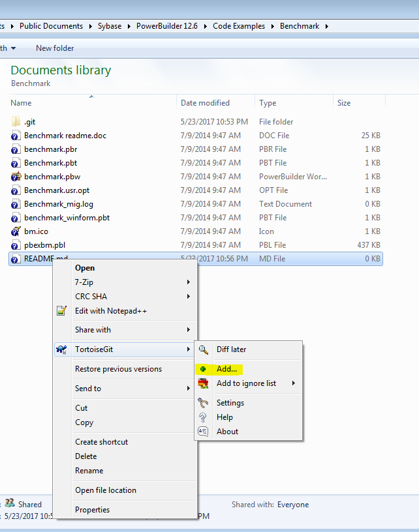Image resolution: width=419 pixels, height=532 pixels.
Task: Open Properties from the context menu
Action: tap(93, 510)
